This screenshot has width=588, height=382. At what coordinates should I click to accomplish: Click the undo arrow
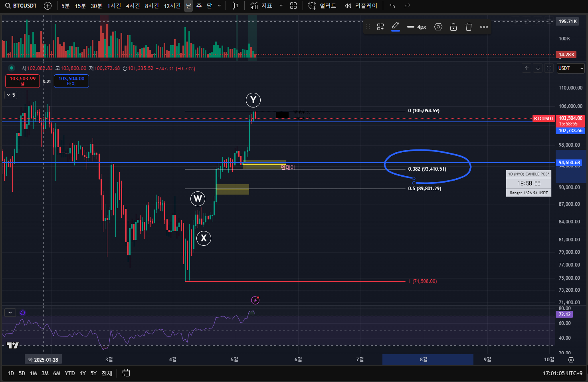tap(392, 6)
